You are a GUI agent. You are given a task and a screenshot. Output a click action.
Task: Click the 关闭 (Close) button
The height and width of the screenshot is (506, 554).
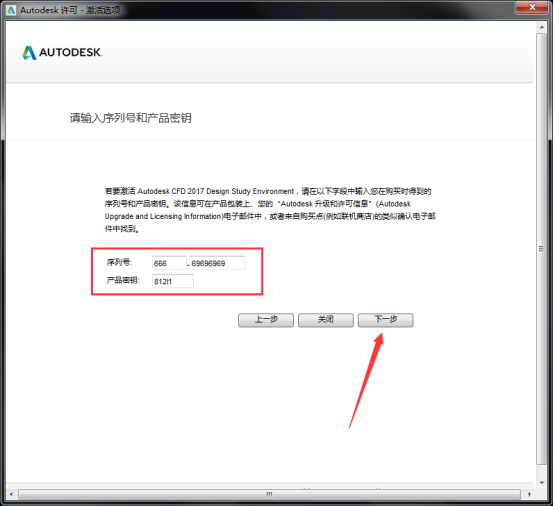point(325,320)
